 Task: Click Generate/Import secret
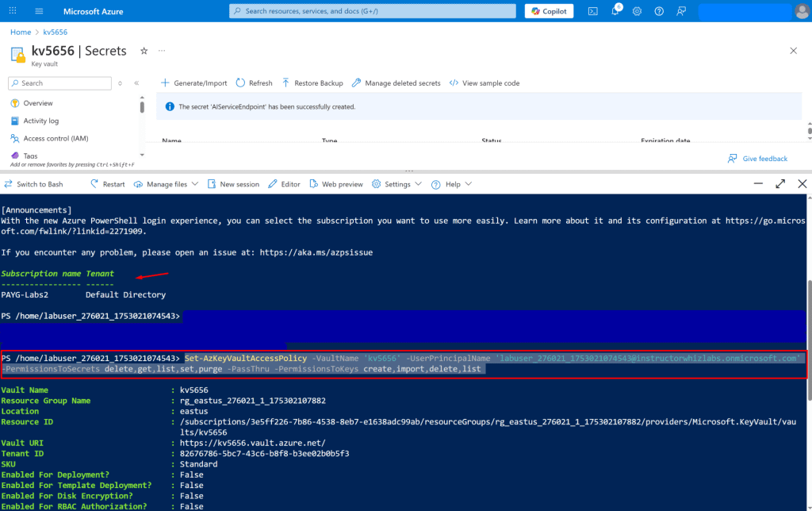(x=194, y=83)
